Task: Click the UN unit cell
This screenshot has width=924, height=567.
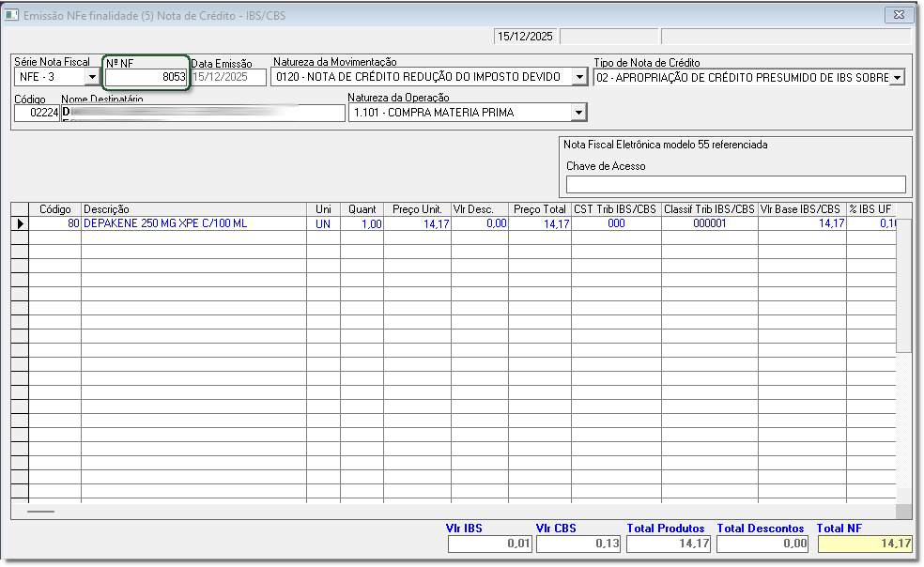Action: click(x=323, y=224)
